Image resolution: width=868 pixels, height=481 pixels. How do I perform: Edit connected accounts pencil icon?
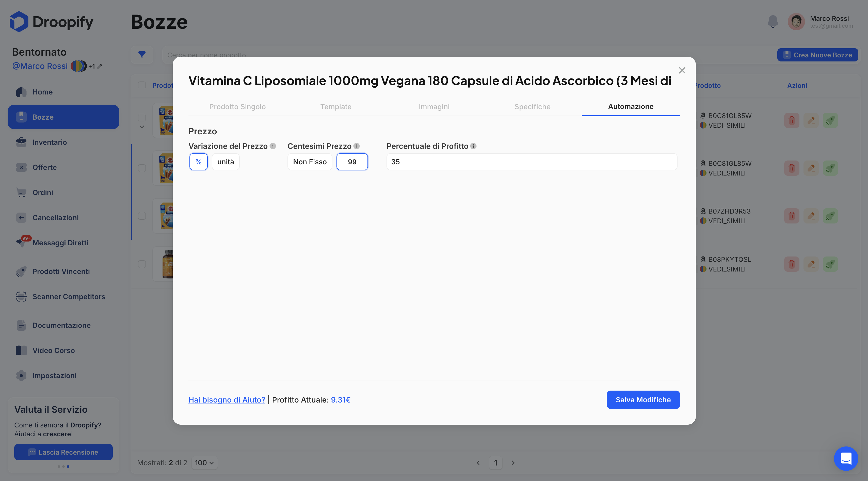pyautogui.click(x=100, y=66)
